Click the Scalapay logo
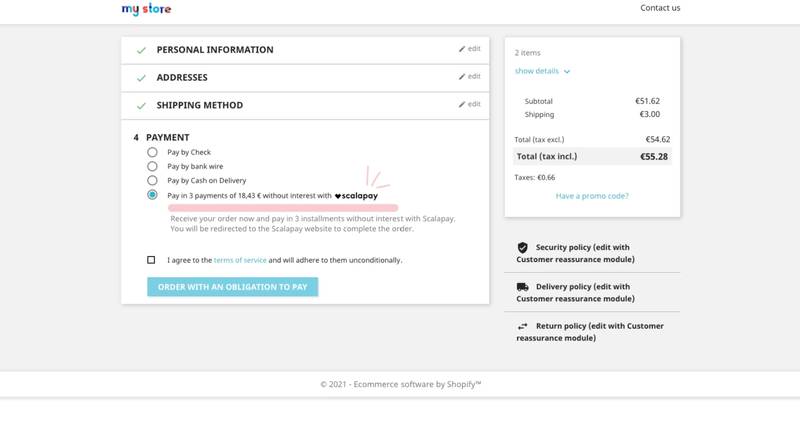This screenshot has width=800, height=443. pyautogui.click(x=356, y=196)
